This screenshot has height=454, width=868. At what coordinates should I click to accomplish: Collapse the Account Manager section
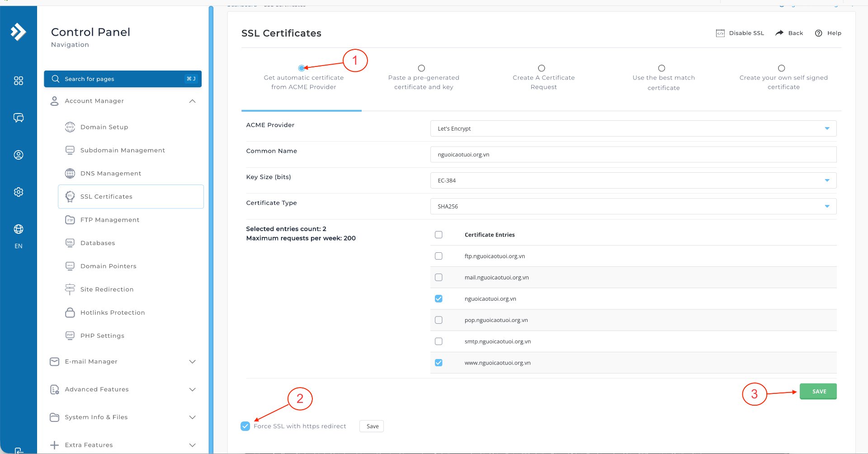click(192, 101)
